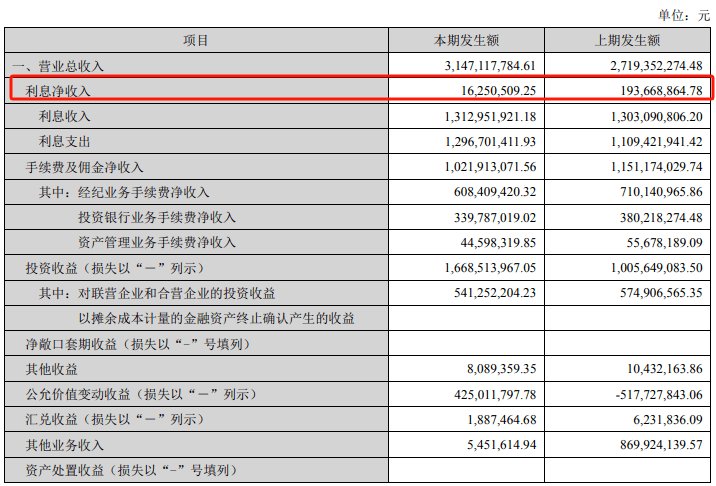Click value 1,109,421,941.42
This screenshot has width=716, height=486.
(x=657, y=142)
